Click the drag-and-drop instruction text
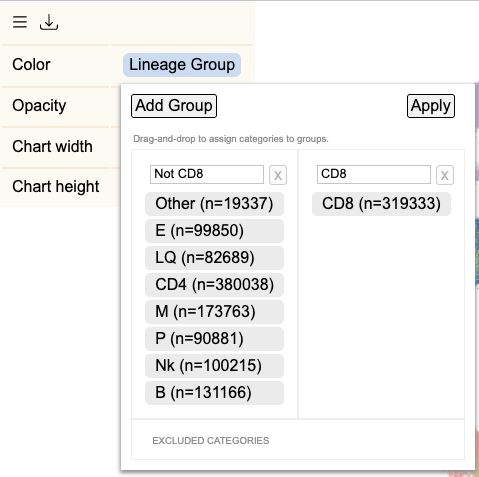The height and width of the screenshot is (477, 479). (x=231, y=139)
